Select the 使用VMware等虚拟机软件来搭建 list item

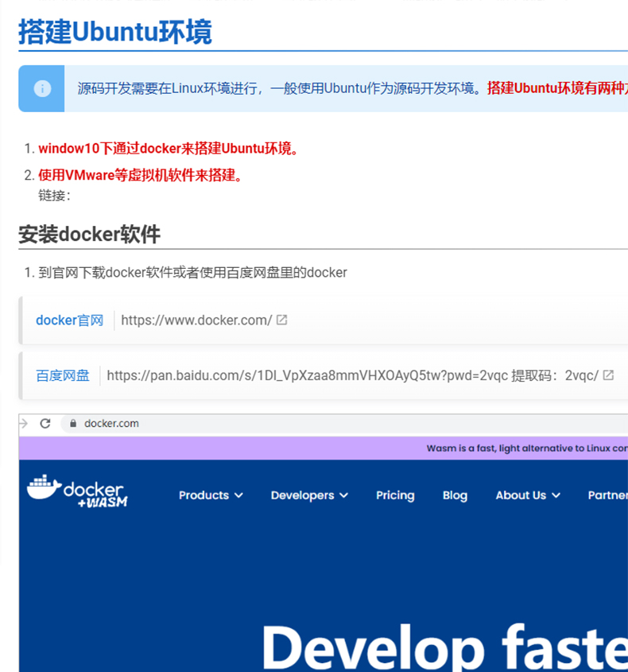(x=141, y=175)
